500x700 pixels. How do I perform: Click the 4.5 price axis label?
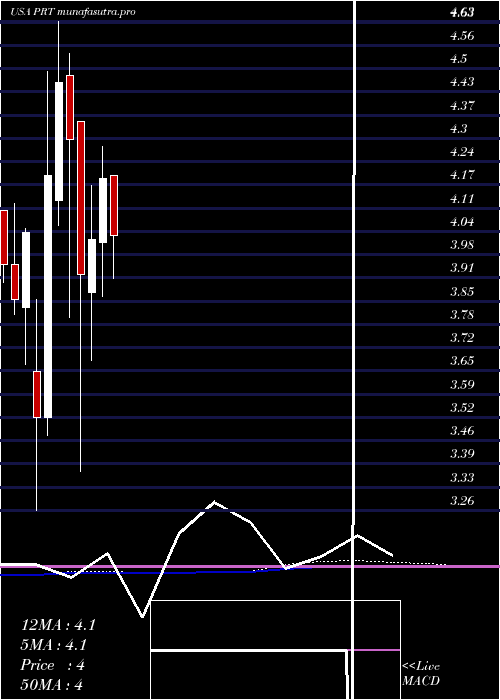(458, 59)
